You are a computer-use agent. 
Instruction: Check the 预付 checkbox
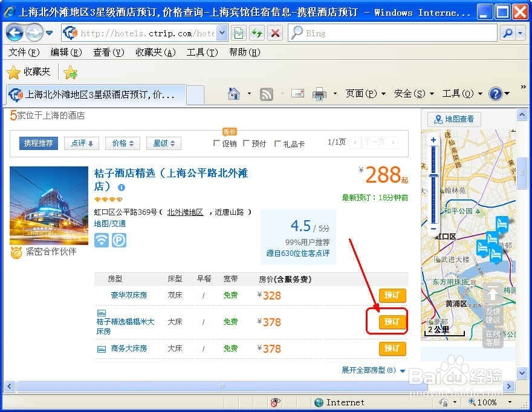coord(246,143)
